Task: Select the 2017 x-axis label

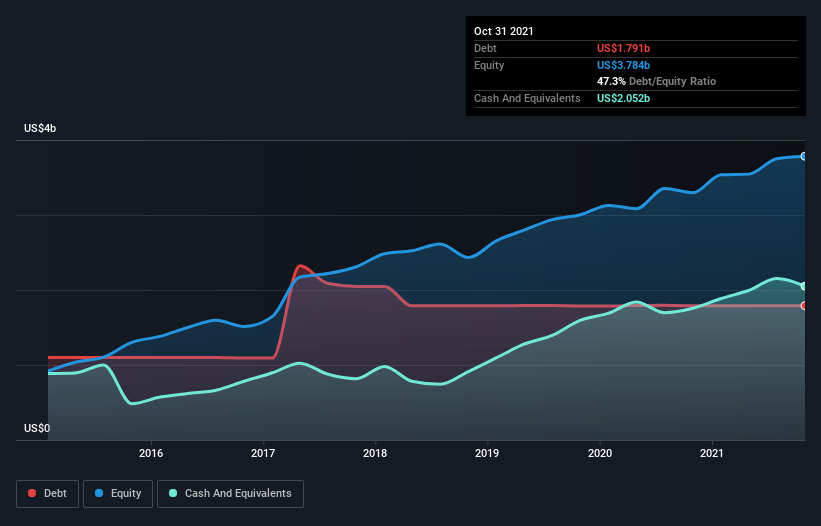Action: point(263,453)
